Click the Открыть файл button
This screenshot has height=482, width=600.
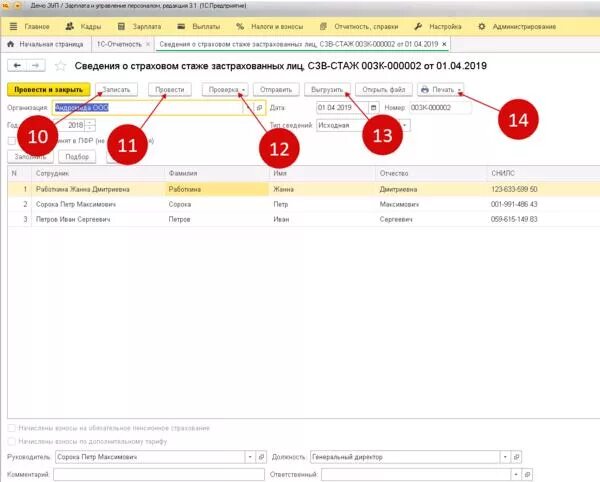pos(383,90)
